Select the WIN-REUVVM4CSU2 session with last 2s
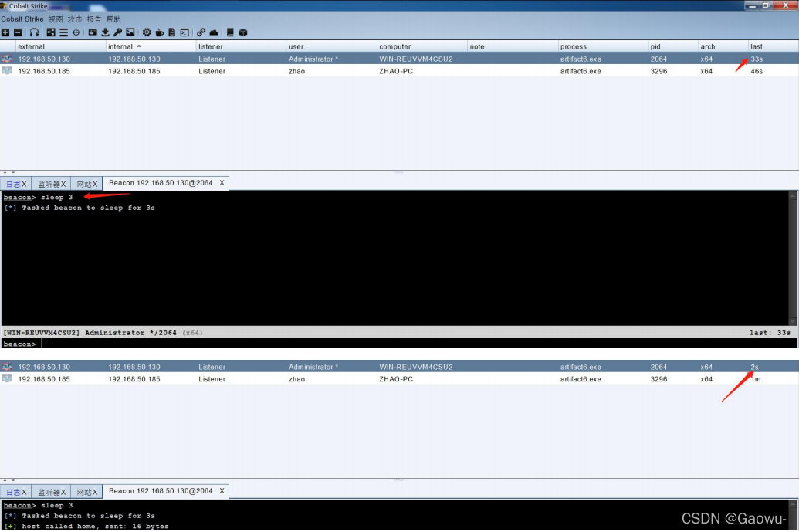This screenshot has width=799, height=532. (399, 367)
